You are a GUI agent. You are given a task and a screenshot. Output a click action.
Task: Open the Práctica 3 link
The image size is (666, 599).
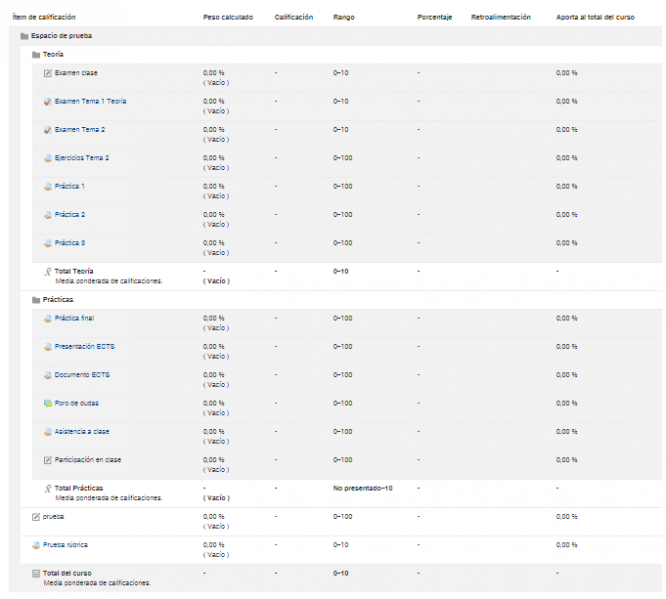70,243
